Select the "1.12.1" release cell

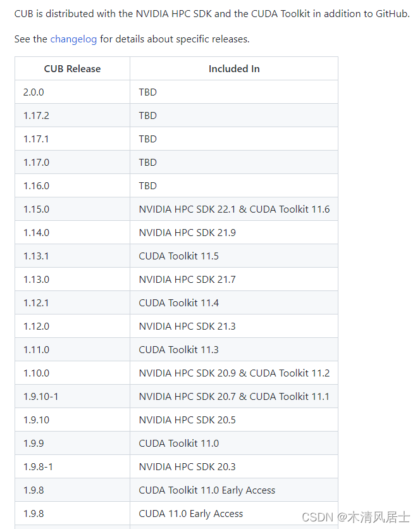pyautogui.click(x=72, y=302)
